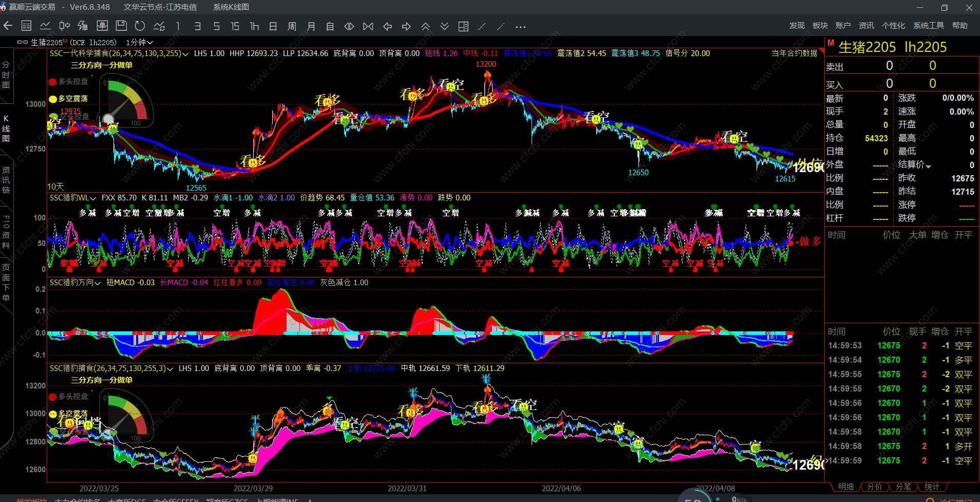This screenshot has width=980, height=502.
Task: Expand SSC一代科学捕食 indicator dropdown
Action: (x=185, y=53)
